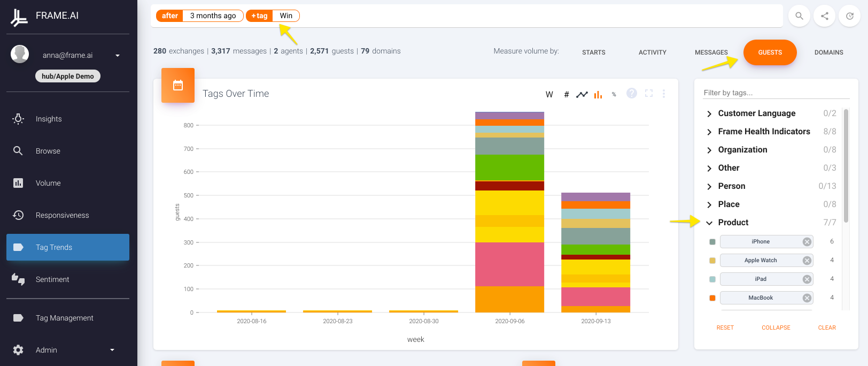Open the chart three-dot options menu
This screenshot has width=868, height=366.
pos(664,94)
